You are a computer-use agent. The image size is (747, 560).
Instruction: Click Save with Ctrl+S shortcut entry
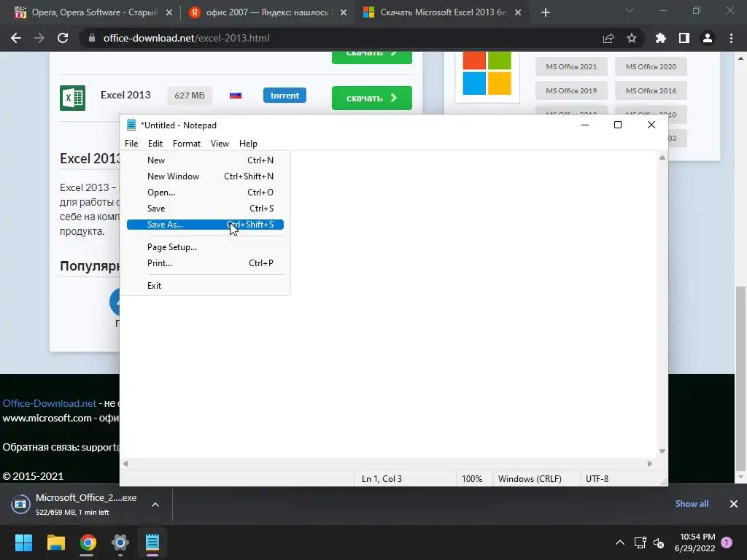[x=205, y=209]
